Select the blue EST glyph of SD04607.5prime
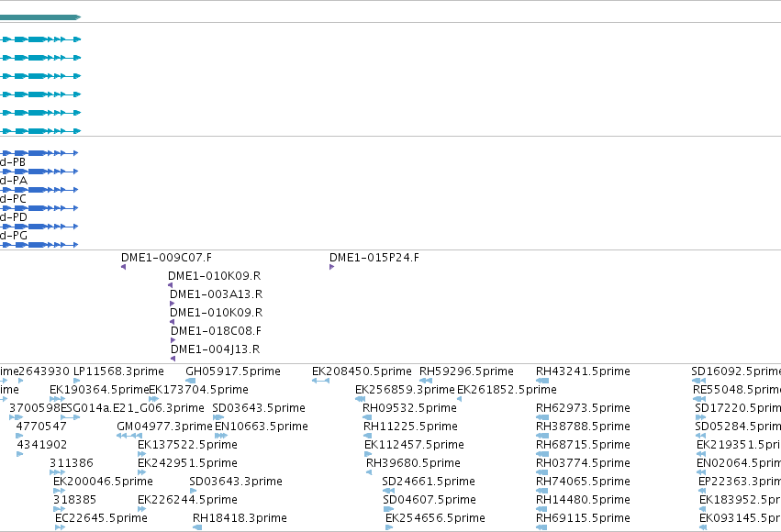 [x=388, y=509]
